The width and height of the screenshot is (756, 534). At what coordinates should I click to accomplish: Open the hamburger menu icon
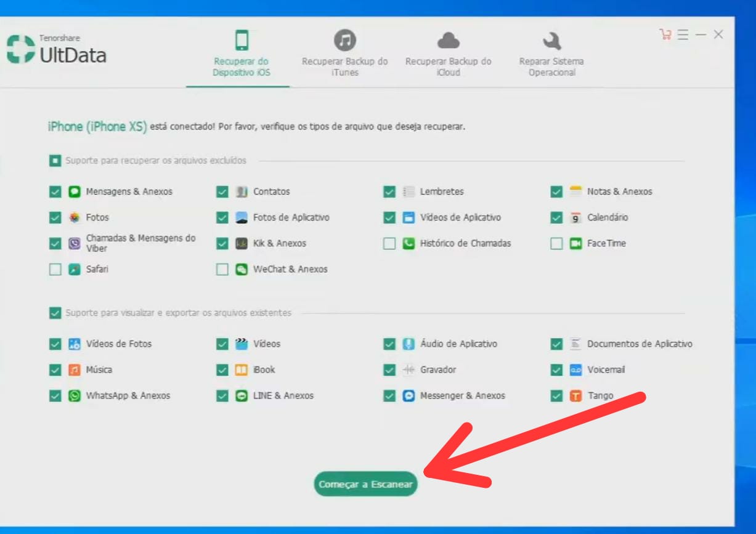click(683, 35)
